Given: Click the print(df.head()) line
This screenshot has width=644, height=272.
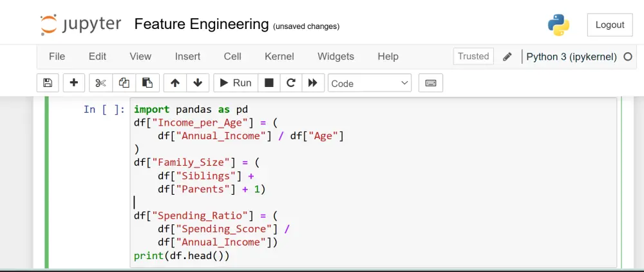Looking at the screenshot, I should pos(182,256).
